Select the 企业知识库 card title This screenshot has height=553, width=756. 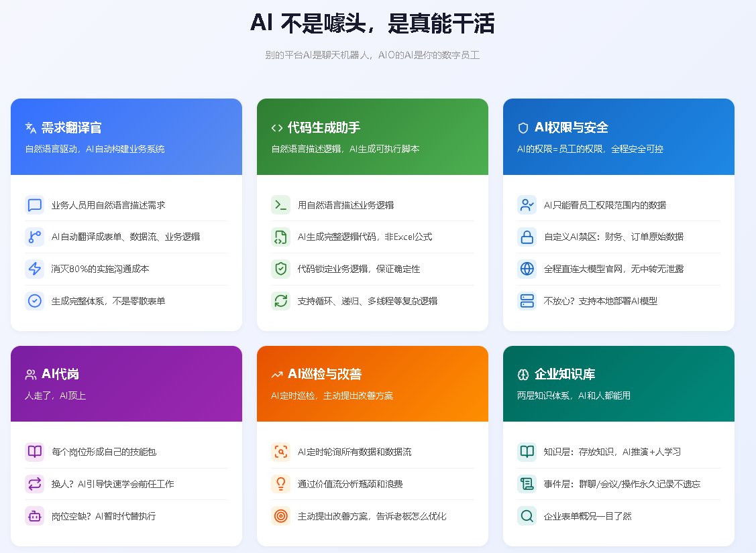(565, 374)
